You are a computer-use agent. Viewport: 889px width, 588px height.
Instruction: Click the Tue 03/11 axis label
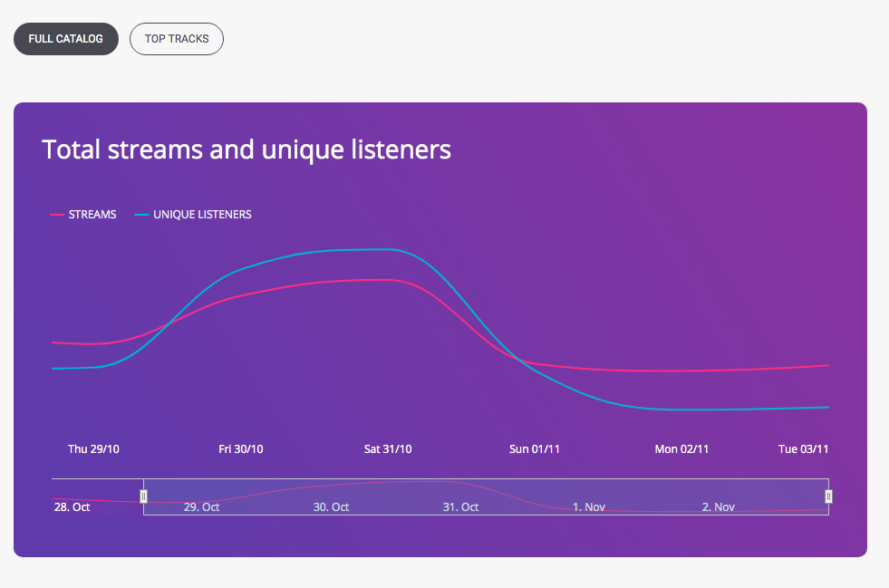(x=803, y=449)
